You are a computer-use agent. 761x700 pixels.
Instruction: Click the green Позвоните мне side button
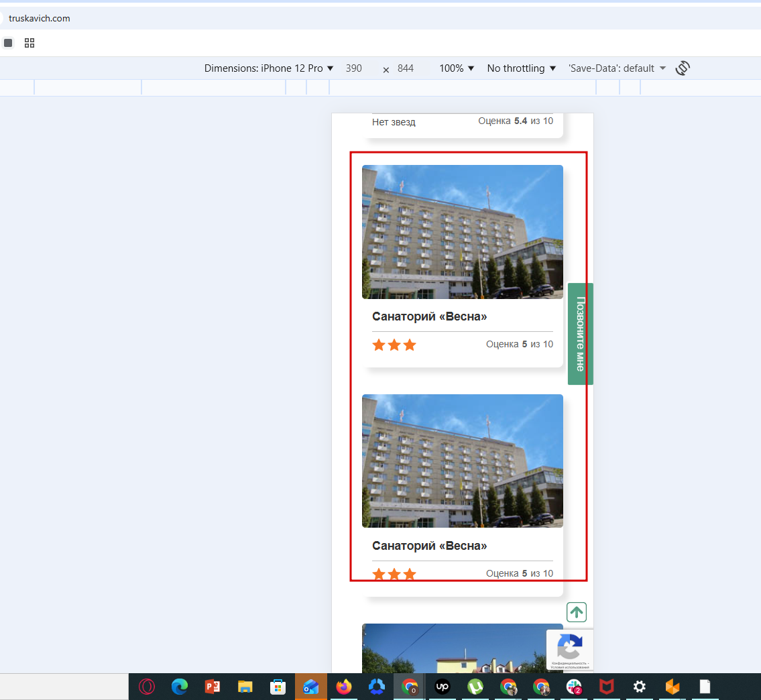(x=581, y=334)
